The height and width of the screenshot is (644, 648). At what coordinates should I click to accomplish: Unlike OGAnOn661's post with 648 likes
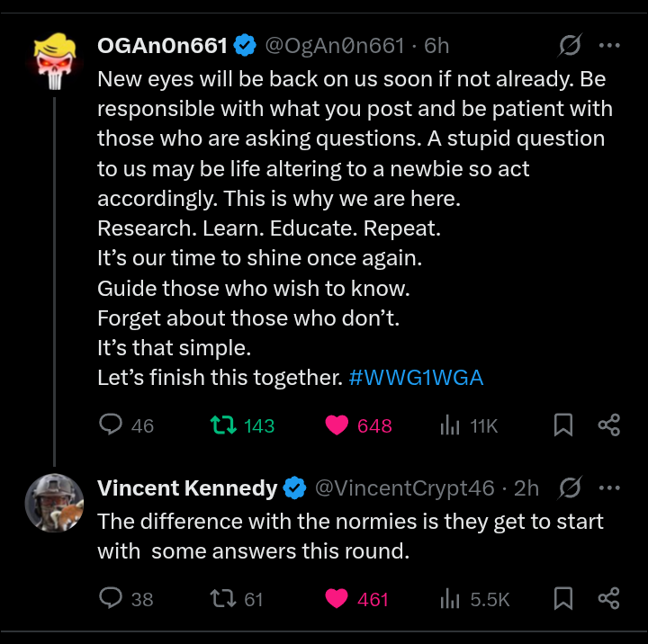(337, 425)
